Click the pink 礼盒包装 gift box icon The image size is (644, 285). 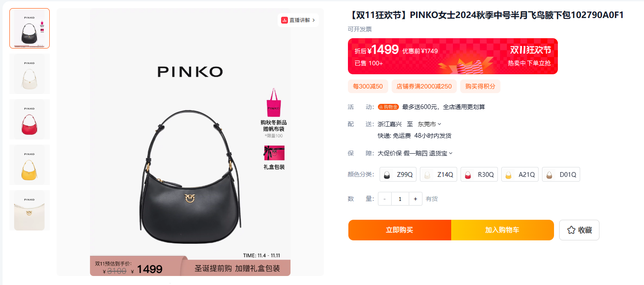(x=274, y=153)
